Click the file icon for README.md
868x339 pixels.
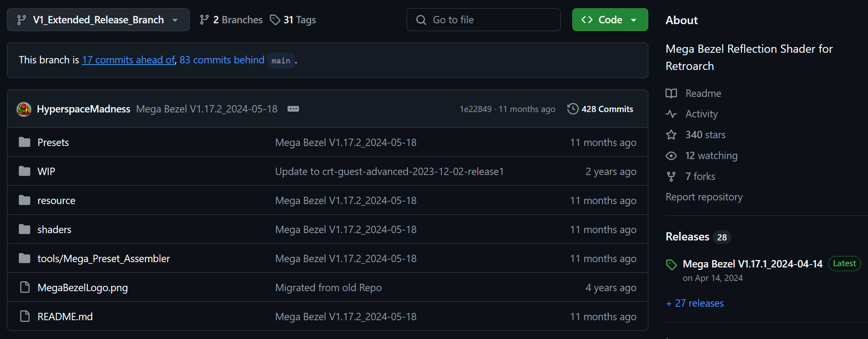(25, 317)
